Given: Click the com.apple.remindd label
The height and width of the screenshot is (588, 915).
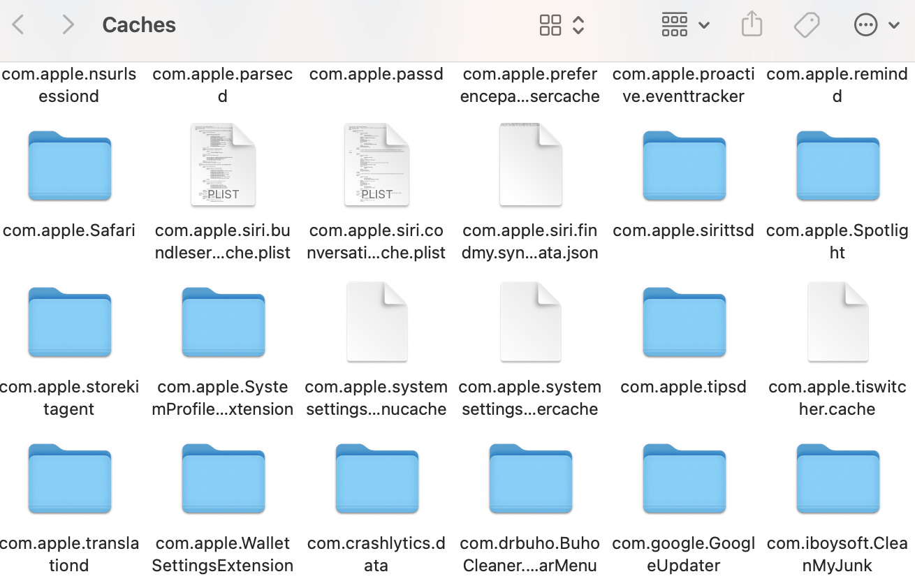Looking at the screenshot, I should (837, 85).
